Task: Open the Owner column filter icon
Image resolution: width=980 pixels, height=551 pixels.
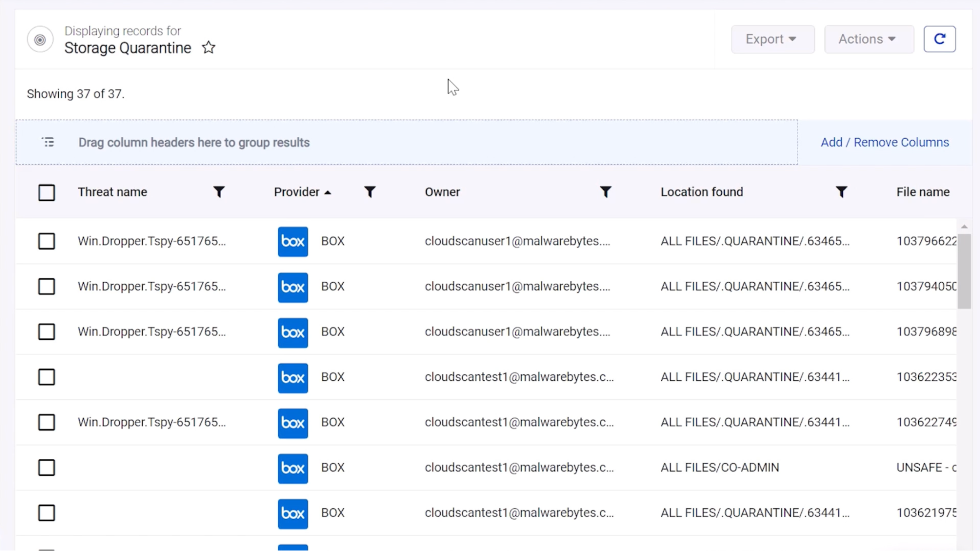Action: pos(605,192)
